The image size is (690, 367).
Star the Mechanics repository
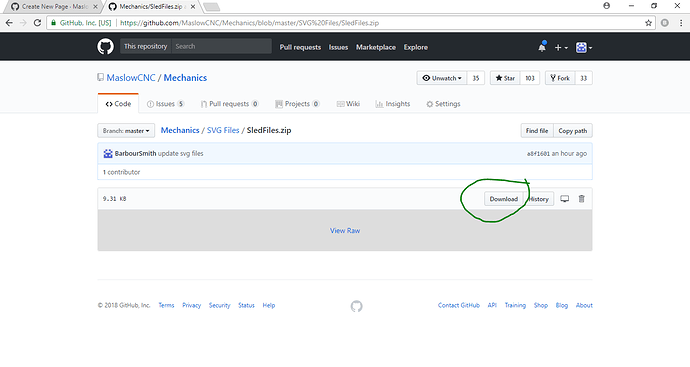(x=505, y=78)
